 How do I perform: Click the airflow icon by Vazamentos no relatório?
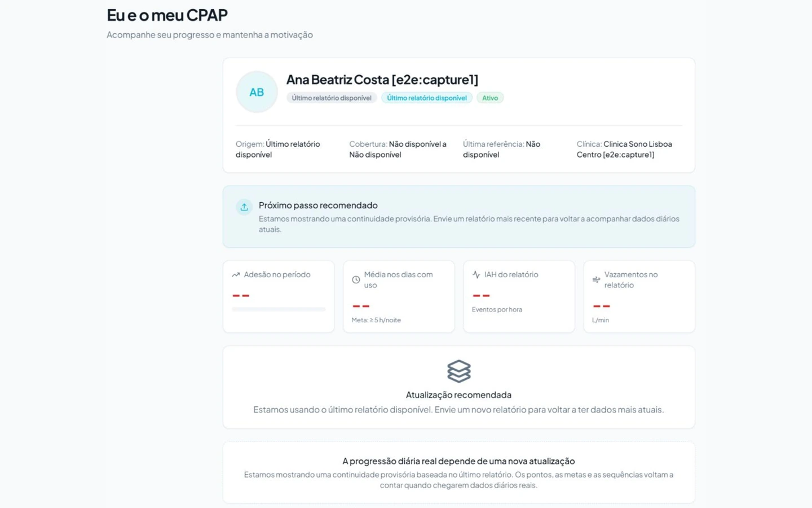pyautogui.click(x=596, y=280)
